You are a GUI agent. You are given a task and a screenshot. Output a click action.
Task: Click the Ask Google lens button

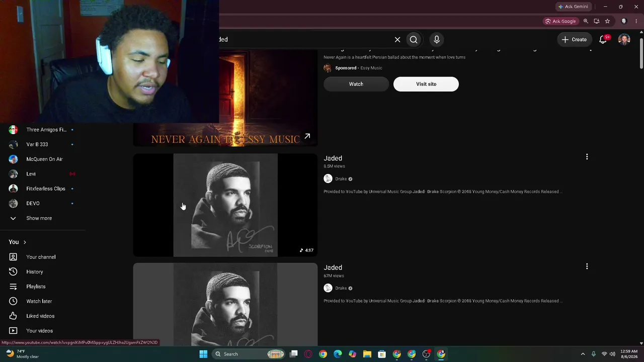click(560, 21)
